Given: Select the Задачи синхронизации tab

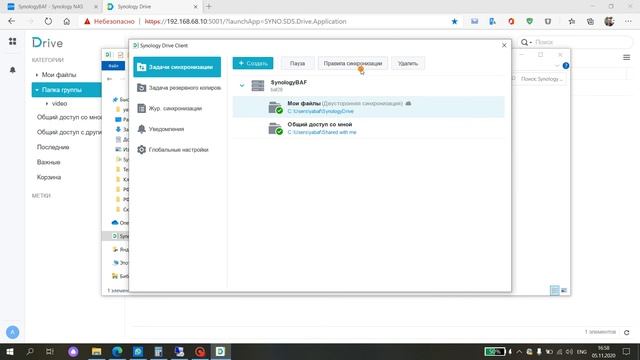Looking at the screenshot, I should click(x=177, y=67).
